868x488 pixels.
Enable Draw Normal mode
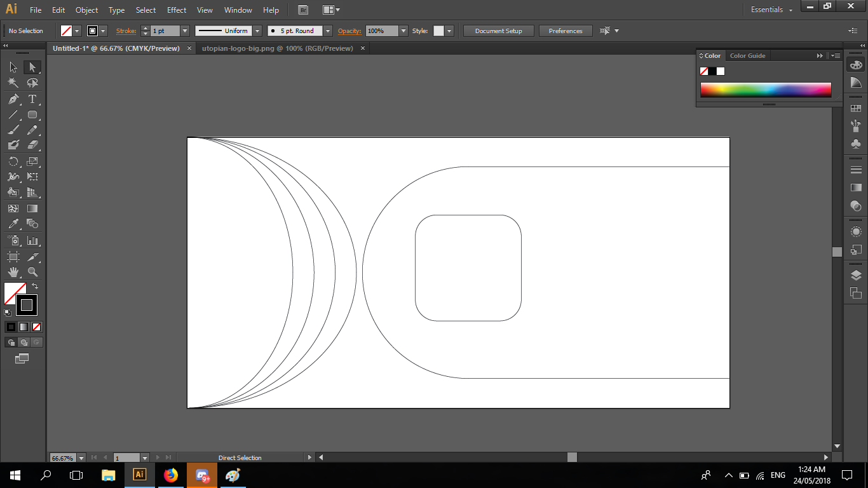pyautogui.click(x=11, y=342)
